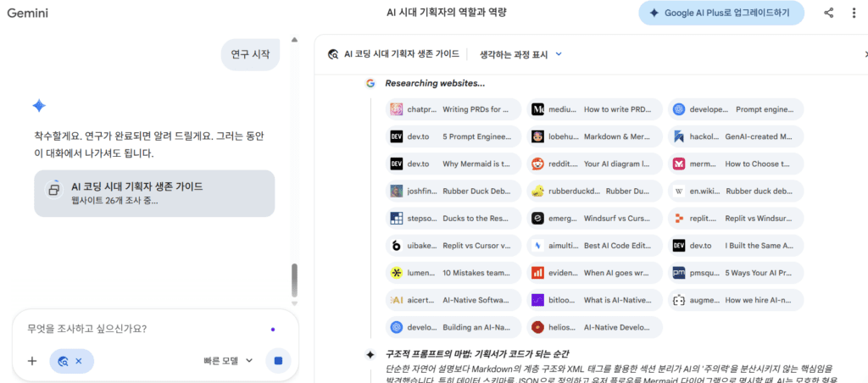Open merm How to Choose chip
Image resolution: width=868 pixels, height=383 pixels.
tap(736, 164)
